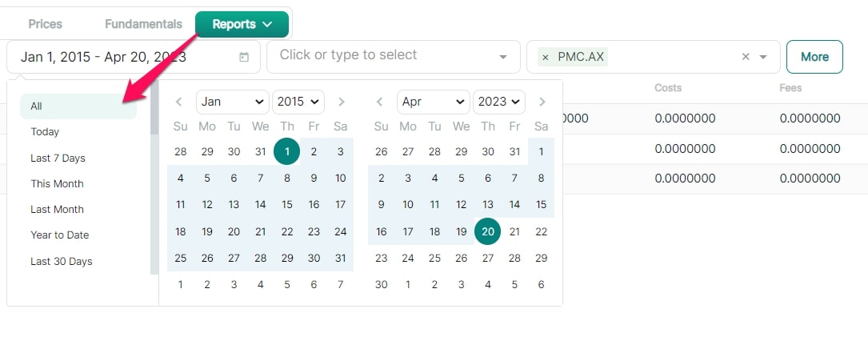The width and height of the screenshot is (868, 345).
Task: Go to next month in right calendar
Action: [542, 102]
